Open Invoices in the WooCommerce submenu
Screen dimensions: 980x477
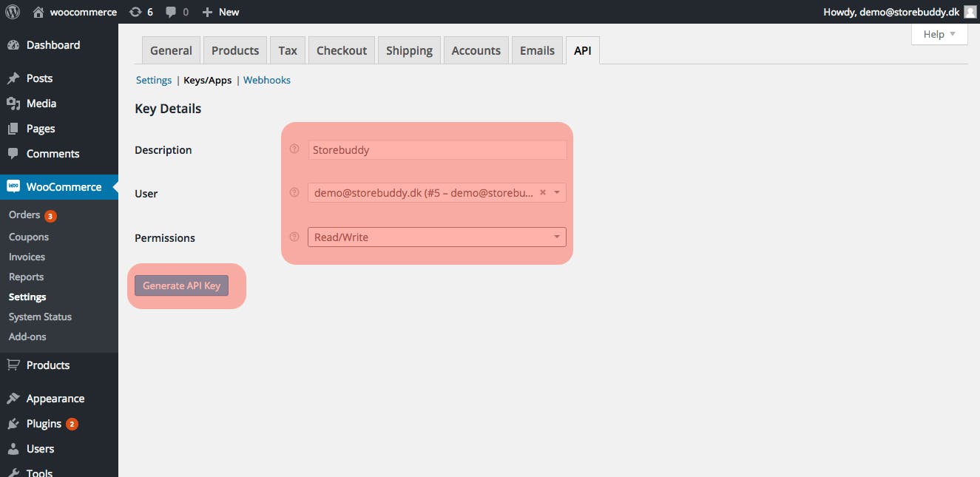[27, 257]
